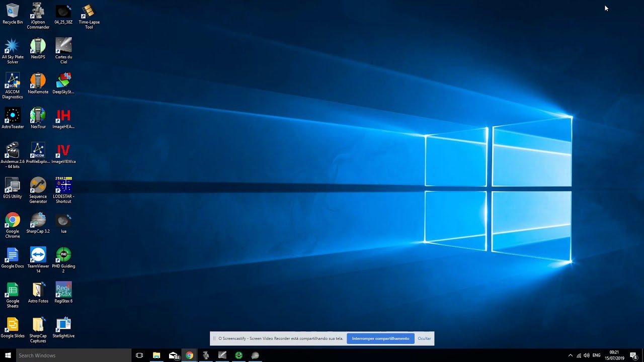The image size is (644, 362).
Task: Open the ImageHEAD shortcut
Action: pos(63,118)
